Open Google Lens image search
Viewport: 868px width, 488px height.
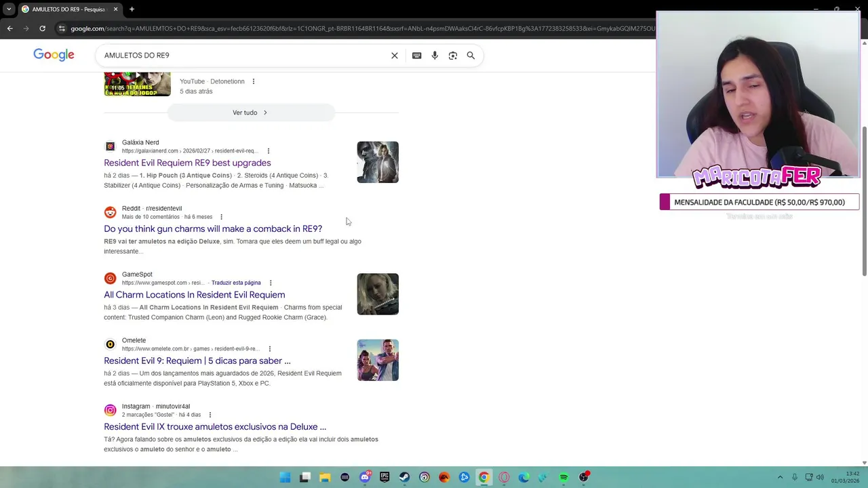click(453, 56)
